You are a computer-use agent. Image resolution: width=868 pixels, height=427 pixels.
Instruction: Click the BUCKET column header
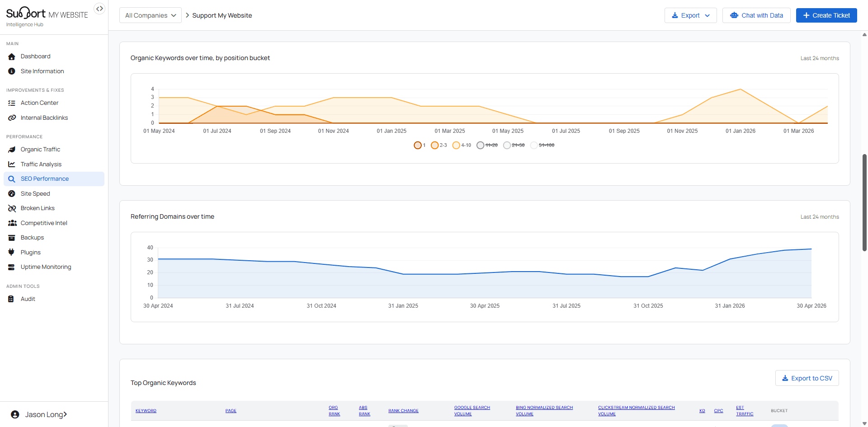pos(779,411)
